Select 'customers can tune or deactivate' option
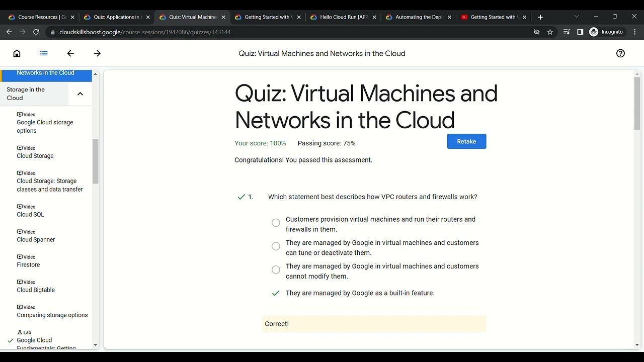 tap(276, 246)
